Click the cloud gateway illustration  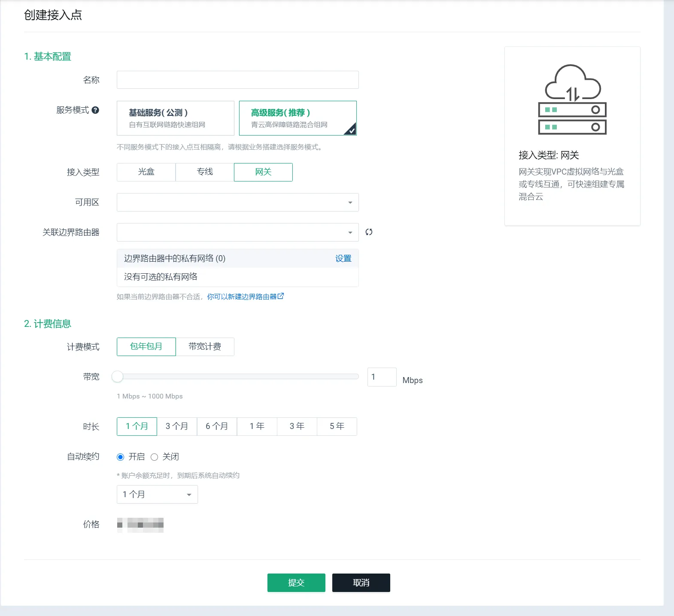(x=572, y=99)
